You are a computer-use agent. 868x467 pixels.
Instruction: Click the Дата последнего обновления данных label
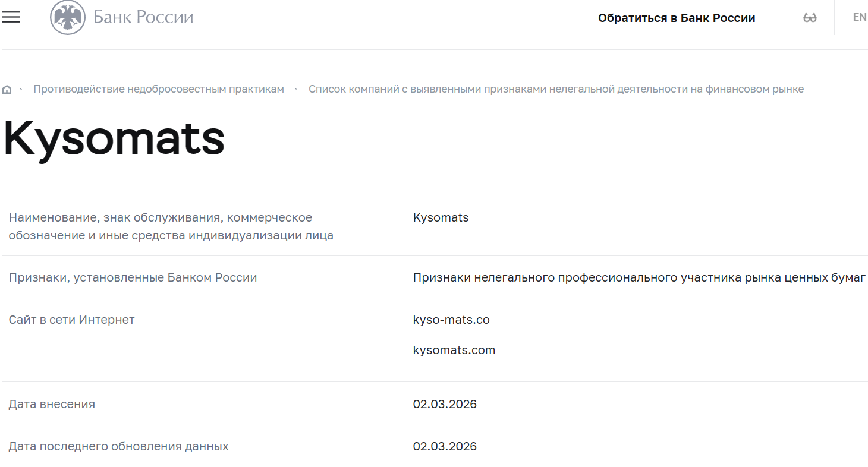[x=119, y=446]
